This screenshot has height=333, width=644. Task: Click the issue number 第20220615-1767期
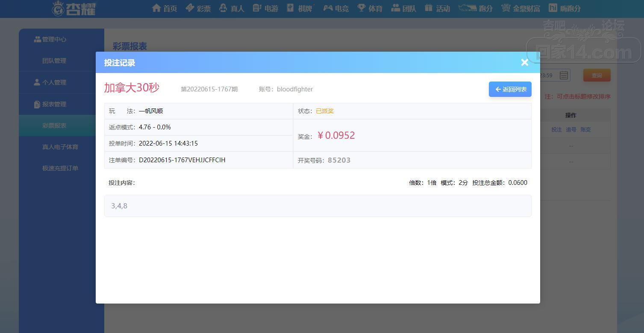209,89
